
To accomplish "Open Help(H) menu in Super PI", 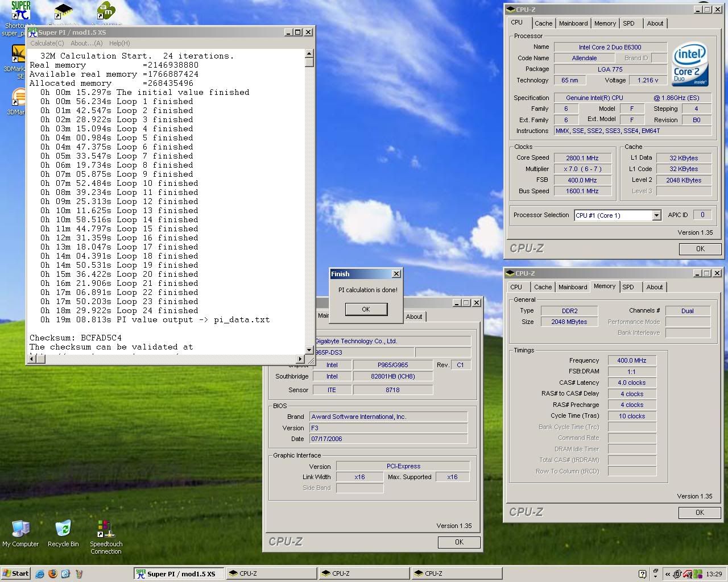I will pyautogui.click(x=119, y=43).
